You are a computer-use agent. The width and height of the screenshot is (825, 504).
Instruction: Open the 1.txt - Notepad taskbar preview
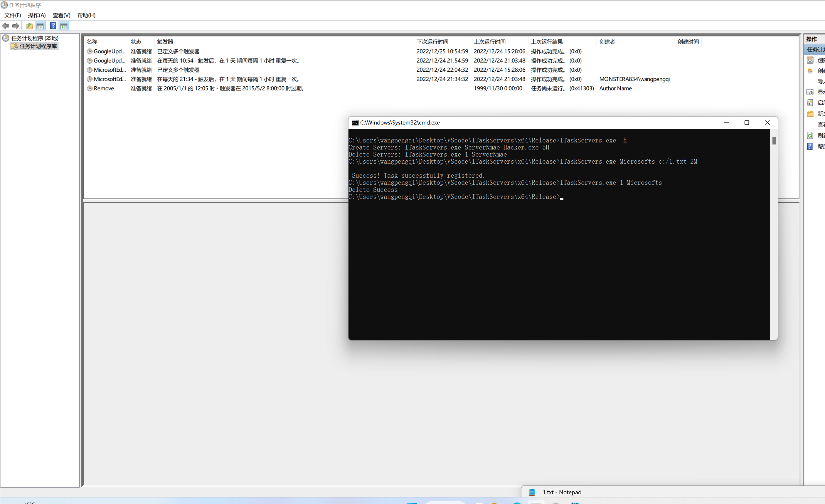pos(562,492)
